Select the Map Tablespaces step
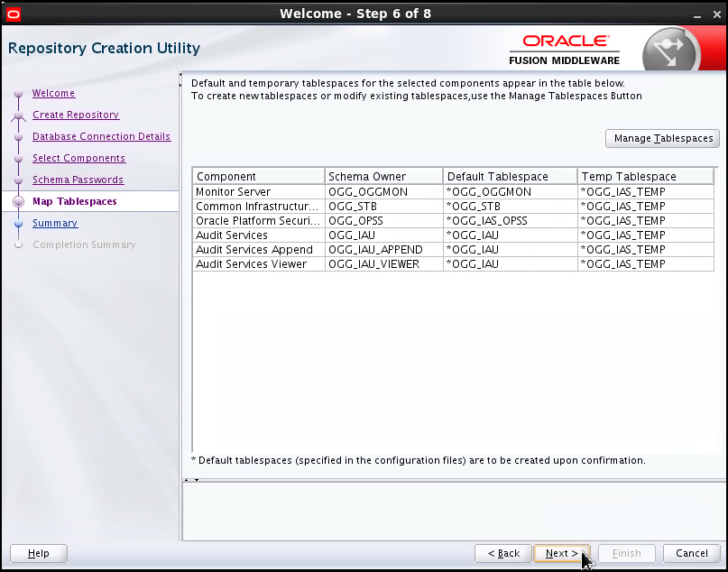Screen dimensions: 728x572 point(75,201)
